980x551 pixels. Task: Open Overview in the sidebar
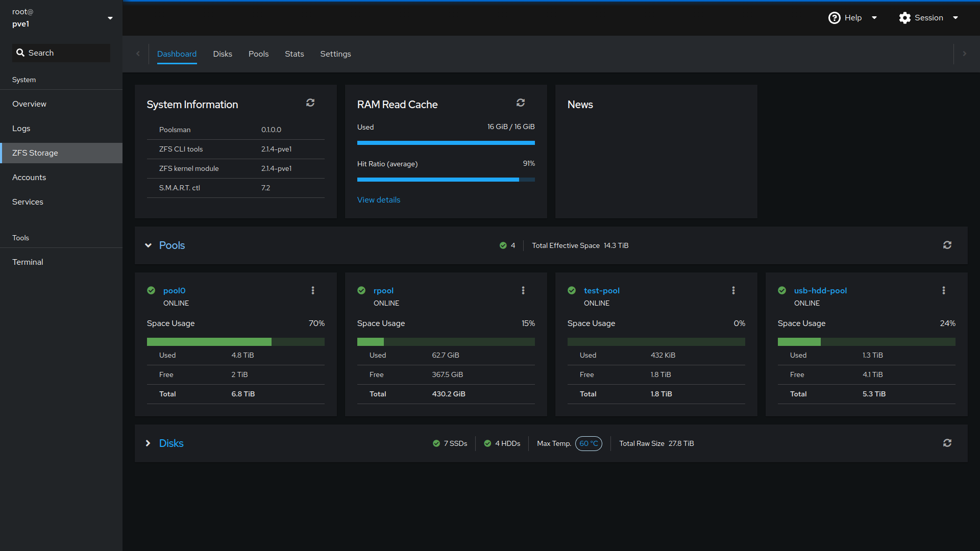coord(61,104)
